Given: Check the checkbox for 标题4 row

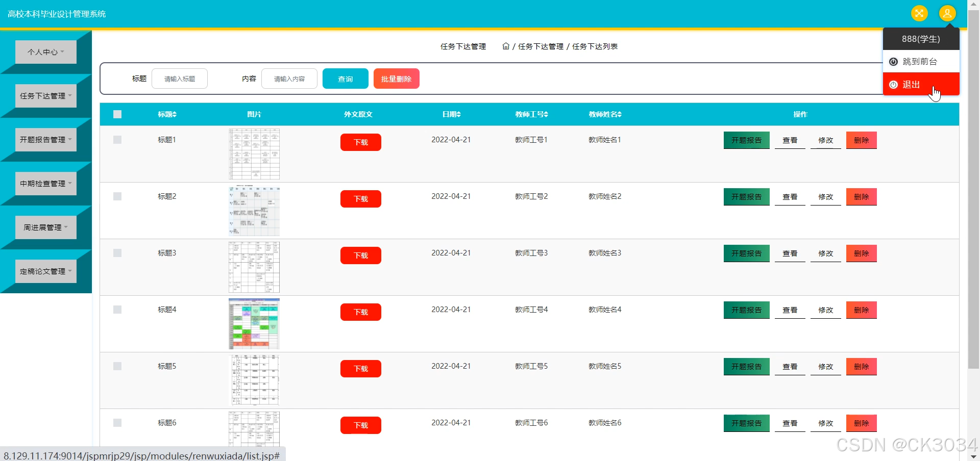Looking at the screenshot, I should tap(117, 310).
